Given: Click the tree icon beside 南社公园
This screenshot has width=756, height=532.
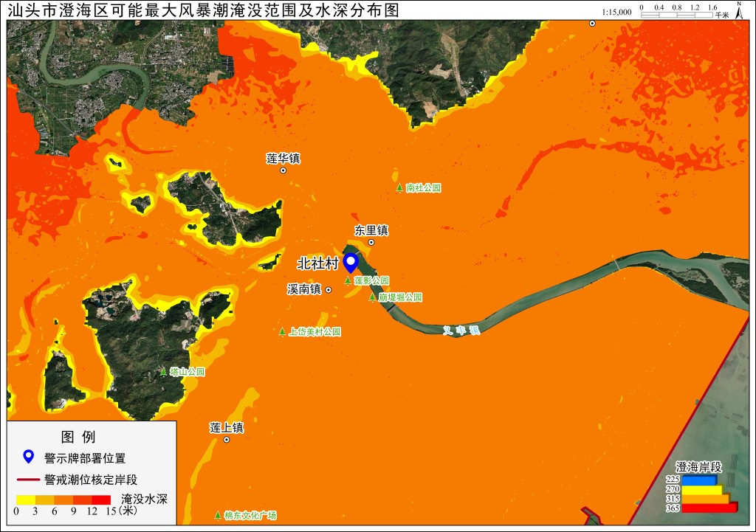Looking at the screenshot, I should coord(399,188).
